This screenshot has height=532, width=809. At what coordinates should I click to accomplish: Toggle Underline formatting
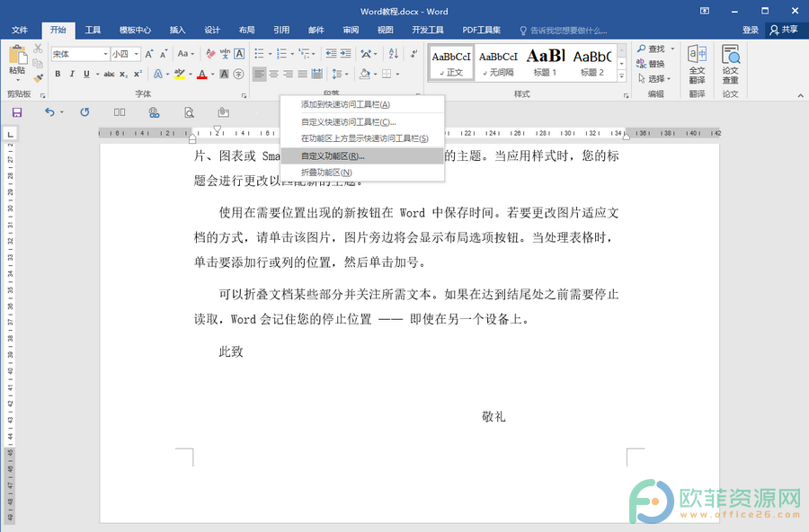click(86, 75)
